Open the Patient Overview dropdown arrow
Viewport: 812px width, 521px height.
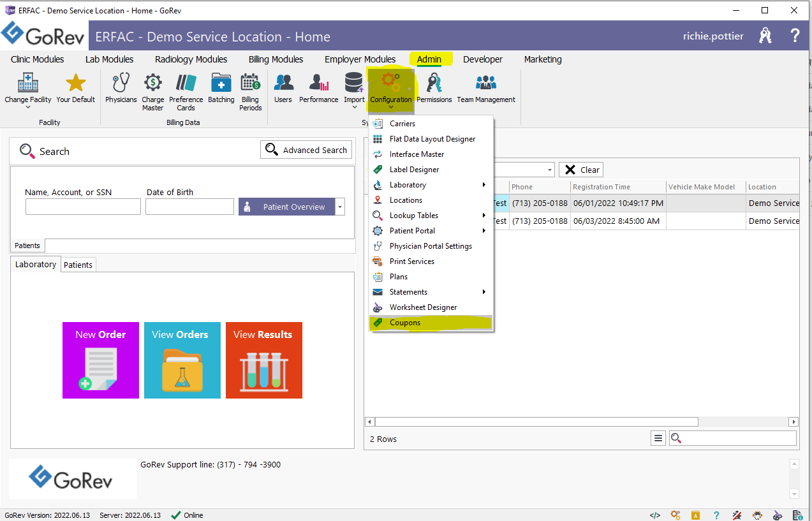340,207
